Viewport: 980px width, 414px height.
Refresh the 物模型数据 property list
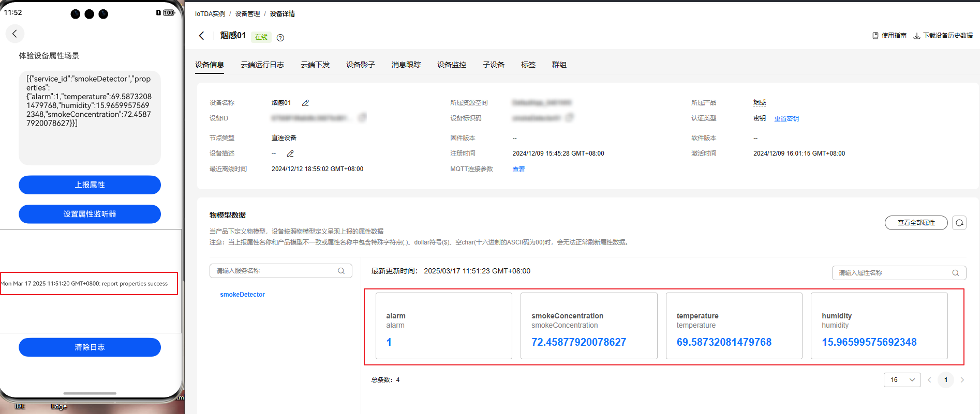959,223
